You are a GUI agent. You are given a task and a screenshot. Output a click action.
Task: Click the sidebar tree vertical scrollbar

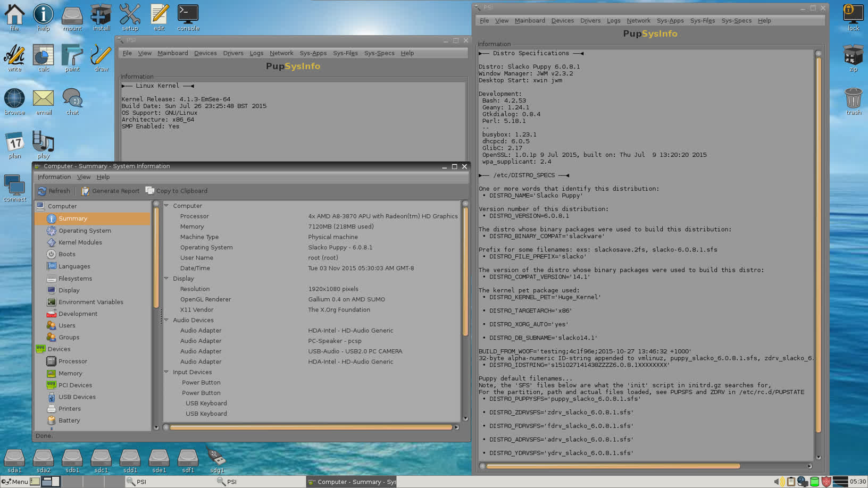coord(156,257)
